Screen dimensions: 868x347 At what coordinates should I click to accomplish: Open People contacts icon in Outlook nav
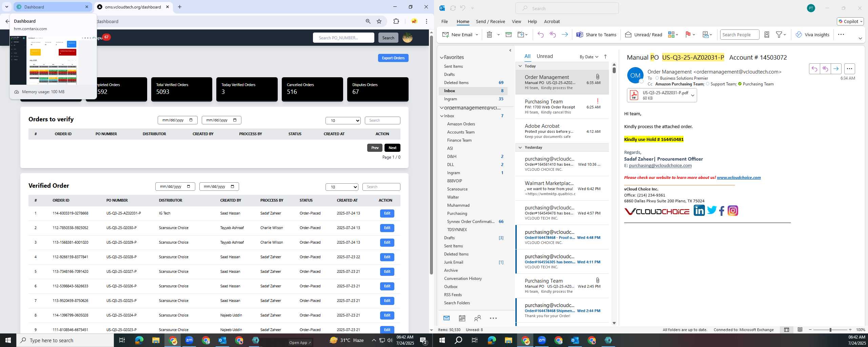coord(477,318)
